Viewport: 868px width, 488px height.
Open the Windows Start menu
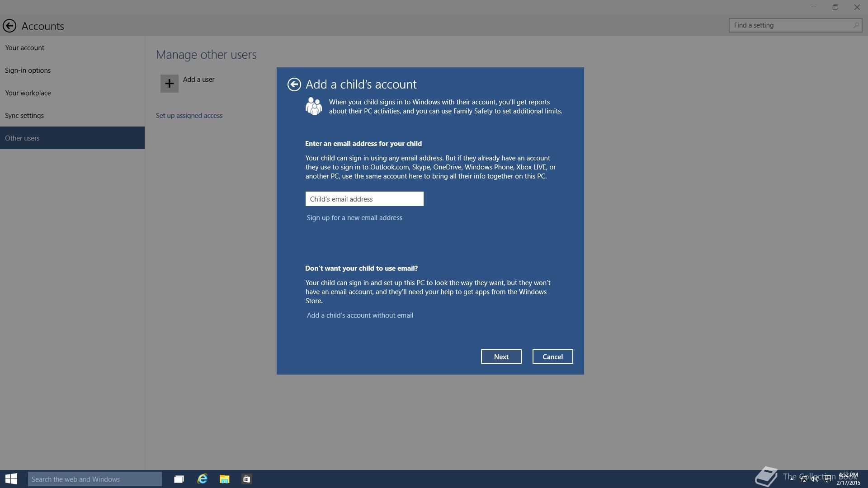pos(11,479)
